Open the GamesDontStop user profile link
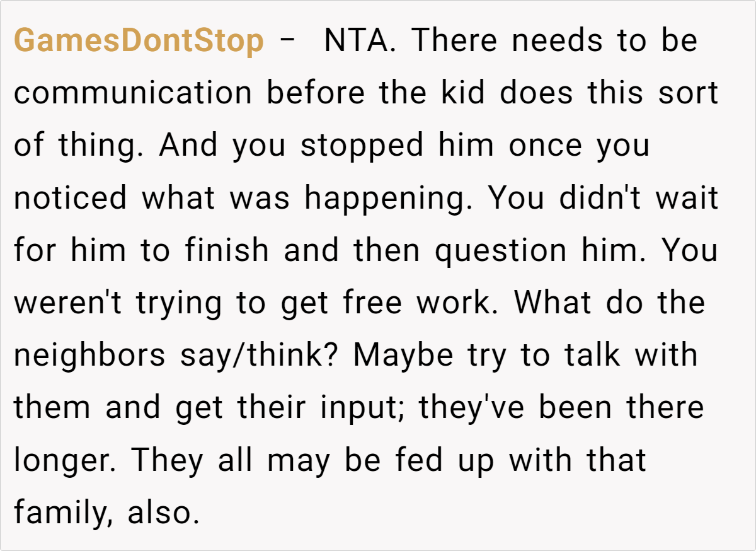The width and height of the screenshot is (756, 551). tap(139, 41)
